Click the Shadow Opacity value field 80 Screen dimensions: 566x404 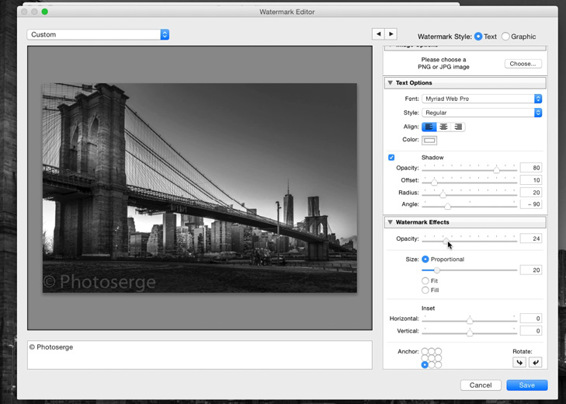(531, 168)
